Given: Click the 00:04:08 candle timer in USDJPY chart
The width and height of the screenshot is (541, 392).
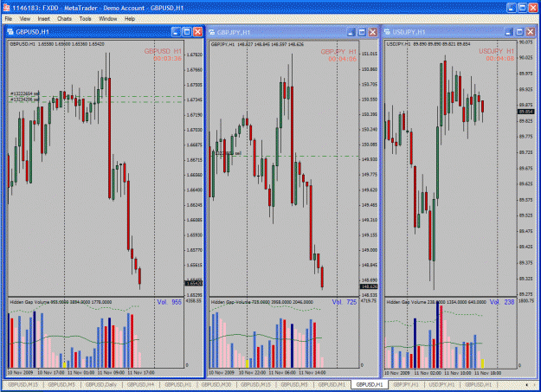Looking at the screenshot, I should pyautogui.click(x=500, y=59).
